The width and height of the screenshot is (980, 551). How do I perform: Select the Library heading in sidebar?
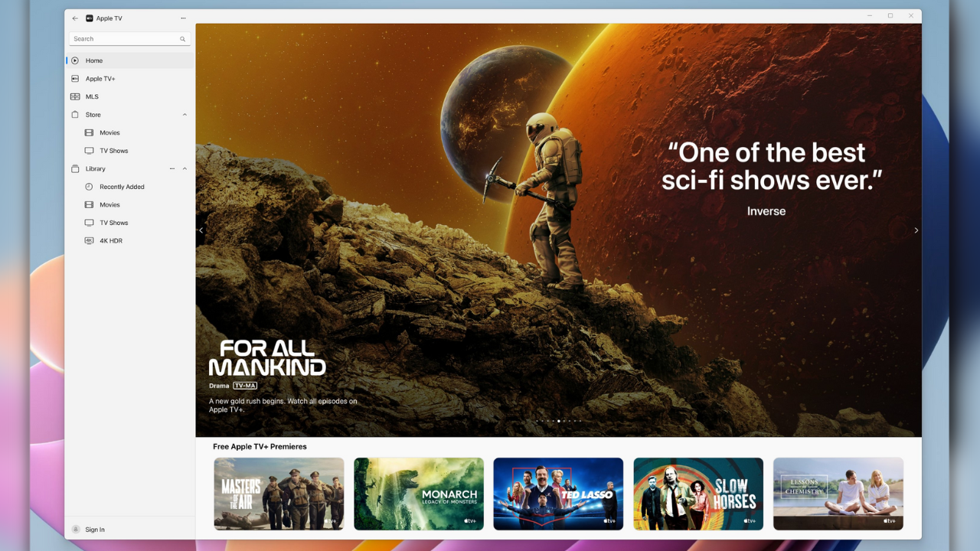(x=96, y=168)
